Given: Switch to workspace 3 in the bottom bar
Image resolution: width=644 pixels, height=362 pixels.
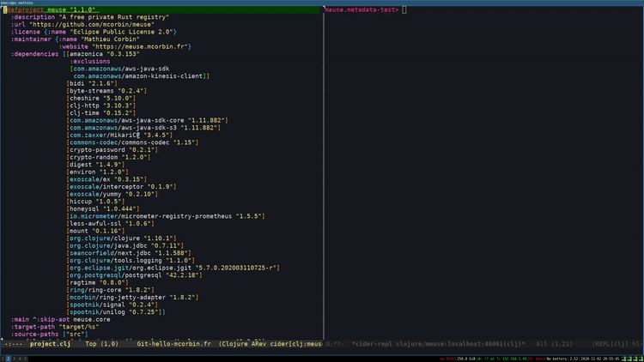Looking at the screenshot, I should click(14, 359).
